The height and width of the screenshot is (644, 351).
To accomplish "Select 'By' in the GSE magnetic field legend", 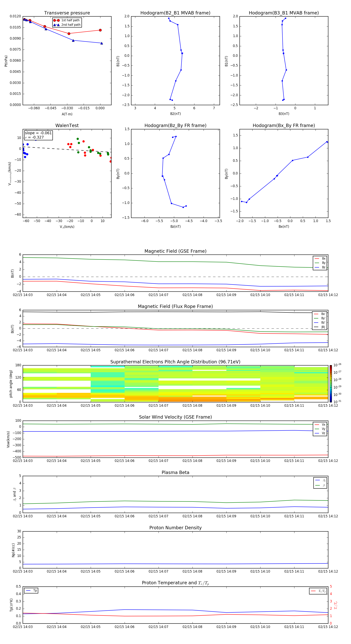I will pyautogui.click(x=320, y=263).
